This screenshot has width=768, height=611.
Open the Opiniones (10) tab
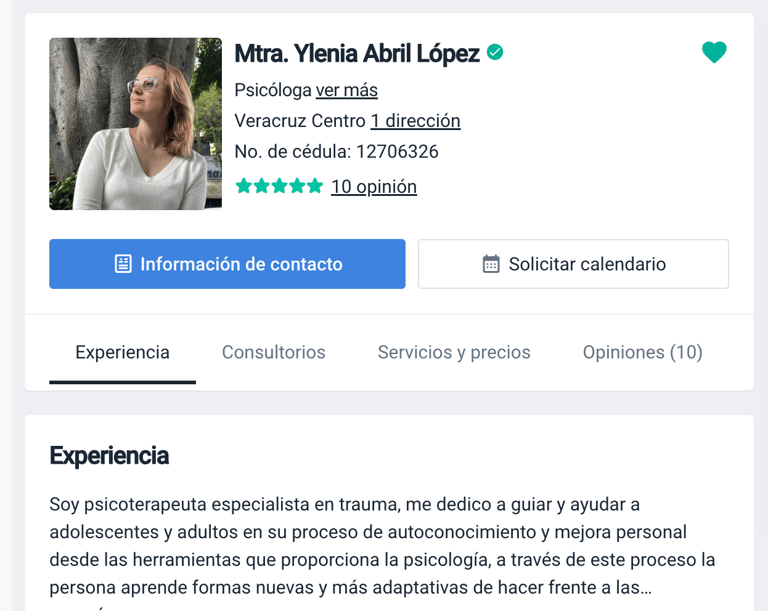pyautogui.click(x=643, y=352)
